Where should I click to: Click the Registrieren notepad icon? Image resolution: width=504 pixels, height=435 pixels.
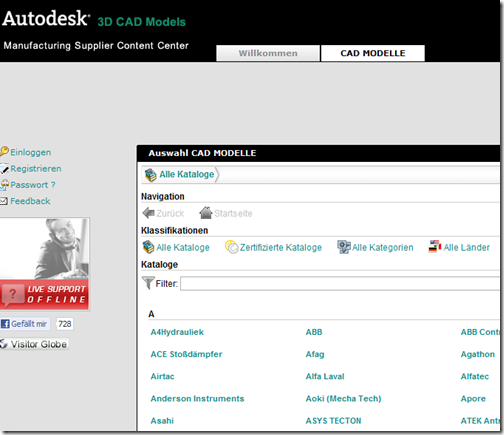[4, 169]
